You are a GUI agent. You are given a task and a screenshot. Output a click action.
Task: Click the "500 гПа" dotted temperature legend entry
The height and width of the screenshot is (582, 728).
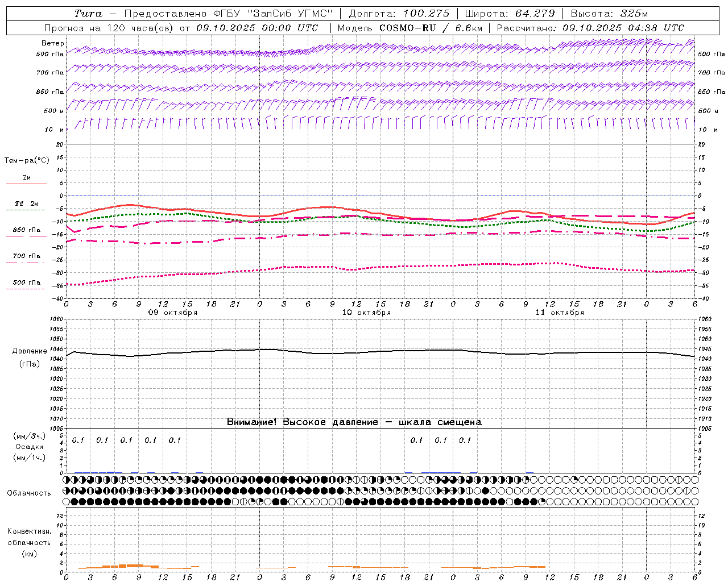pos(26,282)
